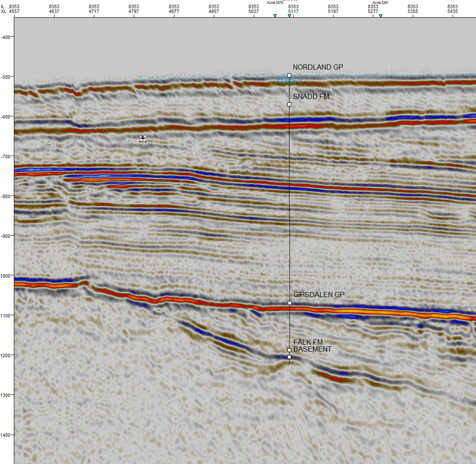Select the NORDLAND GP well top square
This screenshot has height=464, width=476.
click(x=289, y=75)
